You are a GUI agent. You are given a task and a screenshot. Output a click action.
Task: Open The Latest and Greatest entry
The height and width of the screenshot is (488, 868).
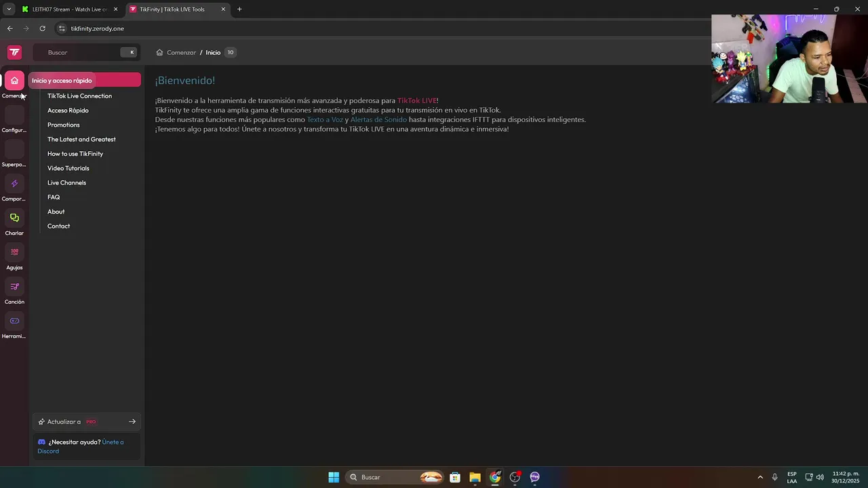pyautogui.click(x=81, y=139)
